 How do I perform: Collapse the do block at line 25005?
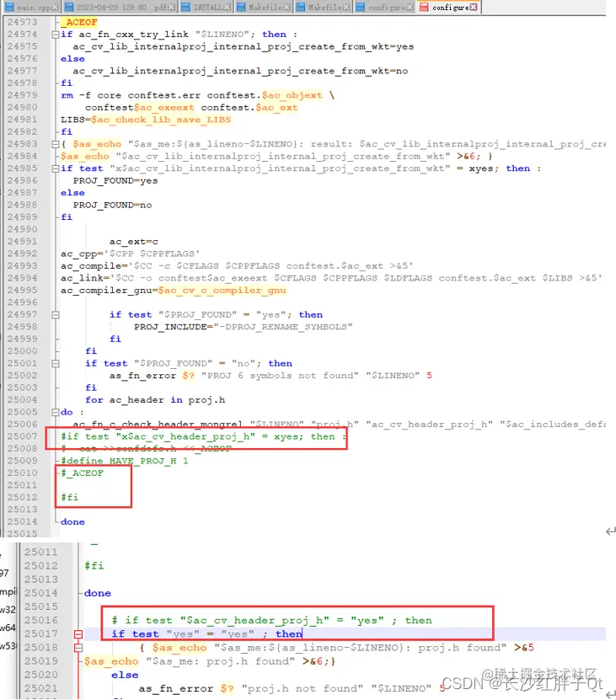(56, 413)
